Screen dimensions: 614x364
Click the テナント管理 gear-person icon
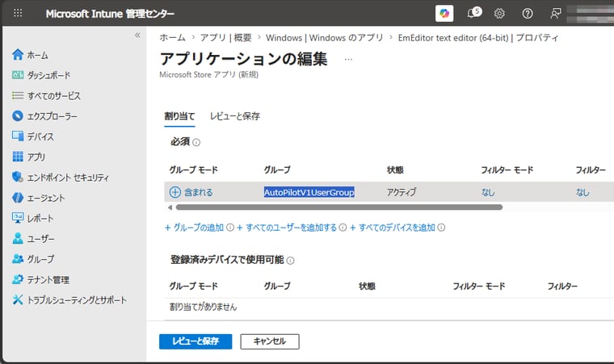(x=18, y=279)
